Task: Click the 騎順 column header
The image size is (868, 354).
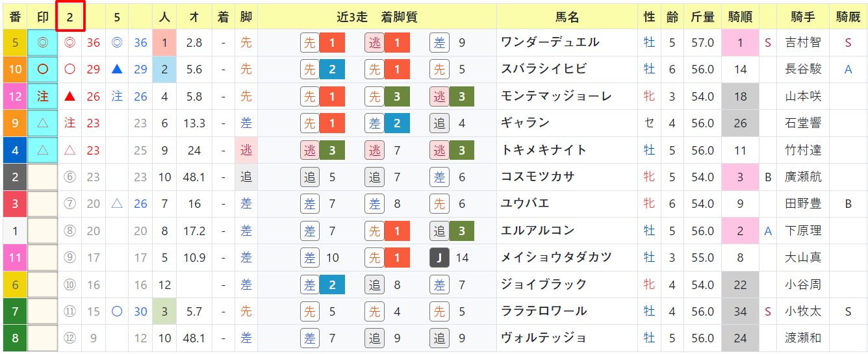Action: coord(740,18)
